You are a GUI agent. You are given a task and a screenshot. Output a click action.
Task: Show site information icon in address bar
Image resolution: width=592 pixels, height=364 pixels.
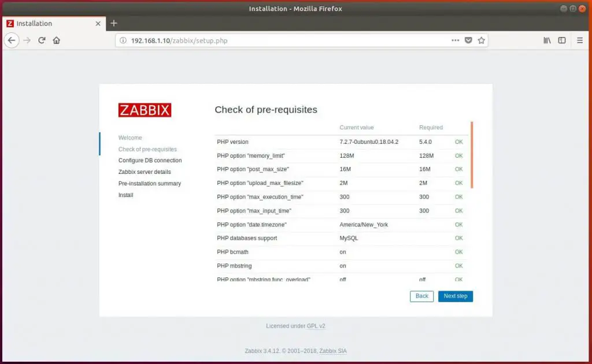point(123,40)
